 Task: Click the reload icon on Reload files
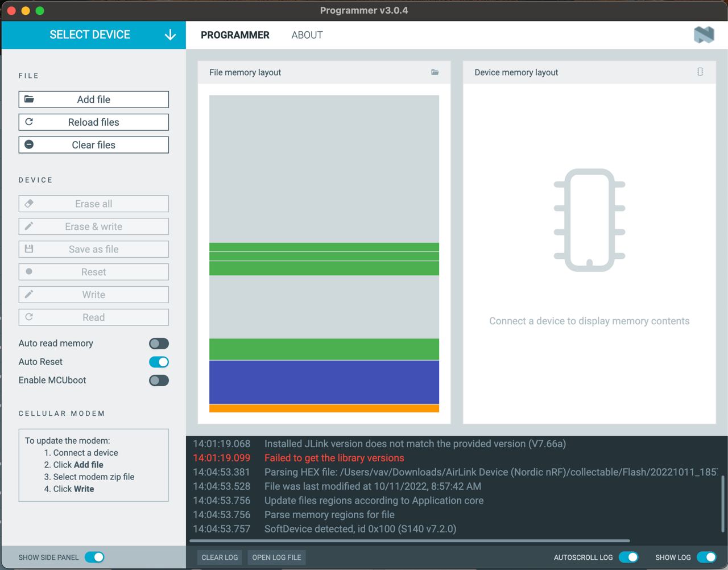tap(29, 122)
